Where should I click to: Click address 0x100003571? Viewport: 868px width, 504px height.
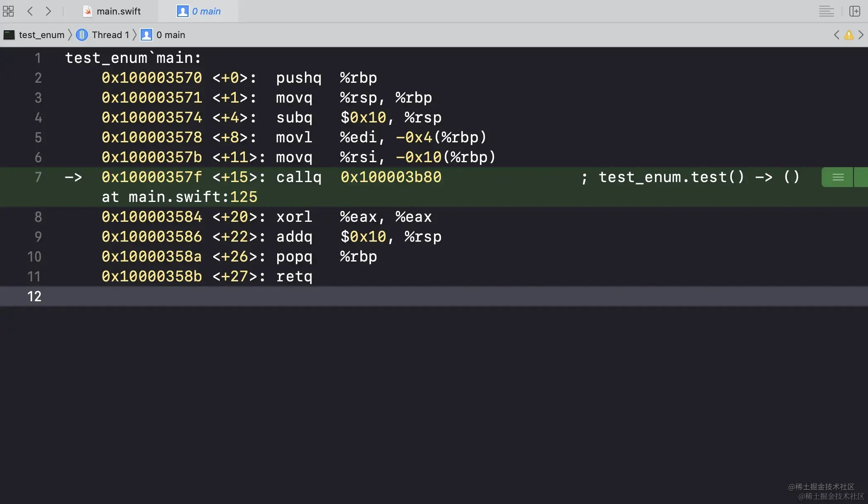(x=152, y=98)
